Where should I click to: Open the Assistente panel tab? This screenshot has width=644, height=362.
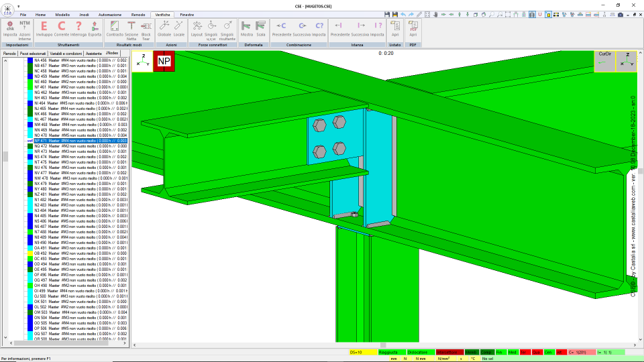(94, 54)
